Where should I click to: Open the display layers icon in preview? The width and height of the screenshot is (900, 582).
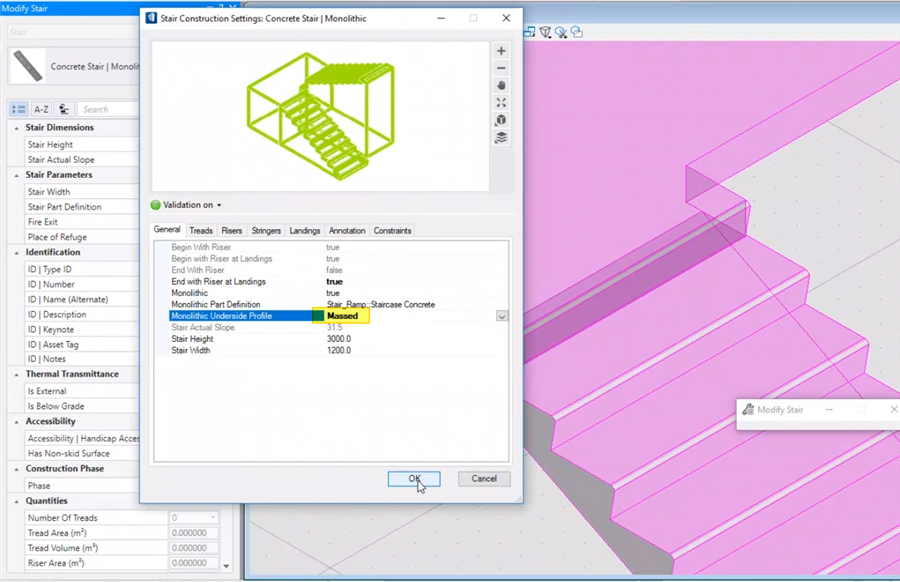click(x=501, y=138)
